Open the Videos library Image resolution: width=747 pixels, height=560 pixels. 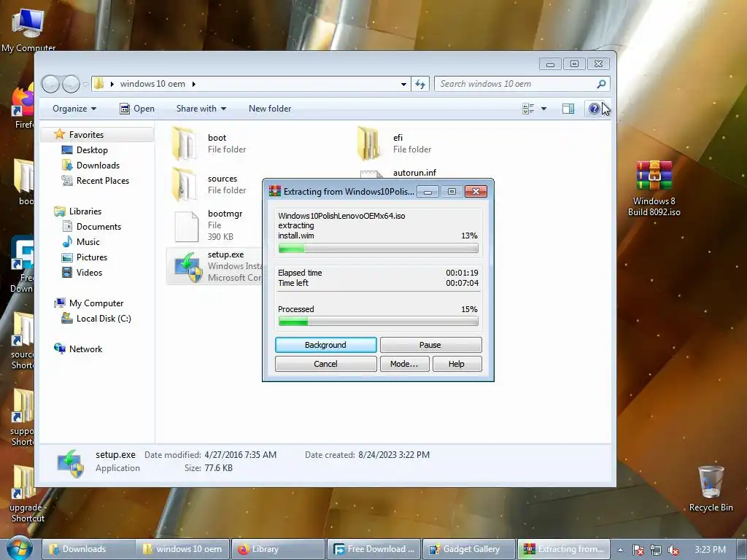(89, 273)
